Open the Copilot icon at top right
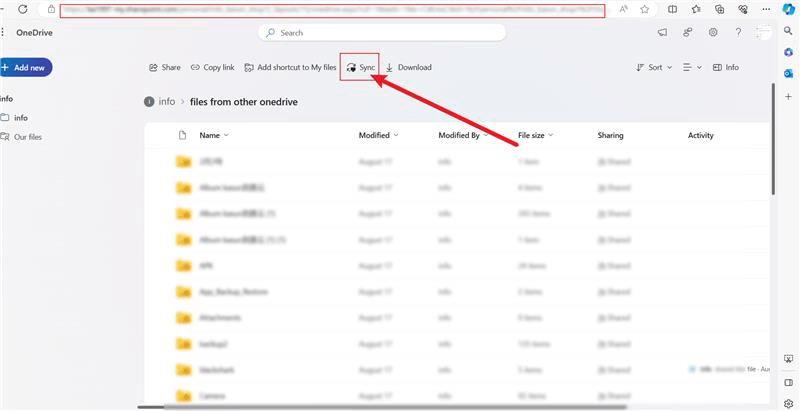The width and height of the screenshot is (800, 411). tap(788, 10)
